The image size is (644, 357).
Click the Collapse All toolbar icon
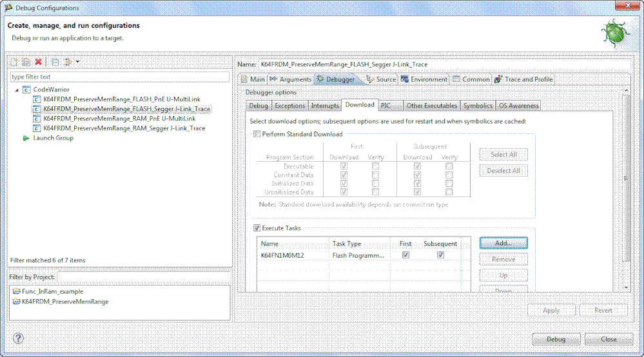[x=55, y=62]
